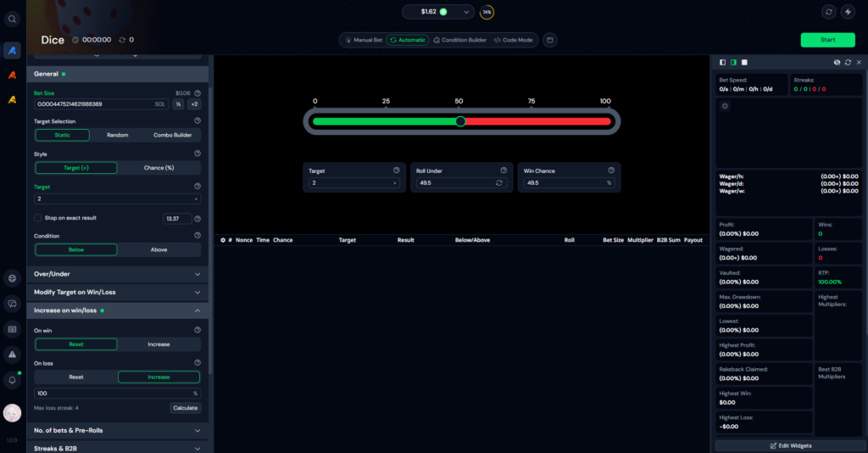
Task: Enable Stop on exact result checkbox
Action: (x=38, y=218)
